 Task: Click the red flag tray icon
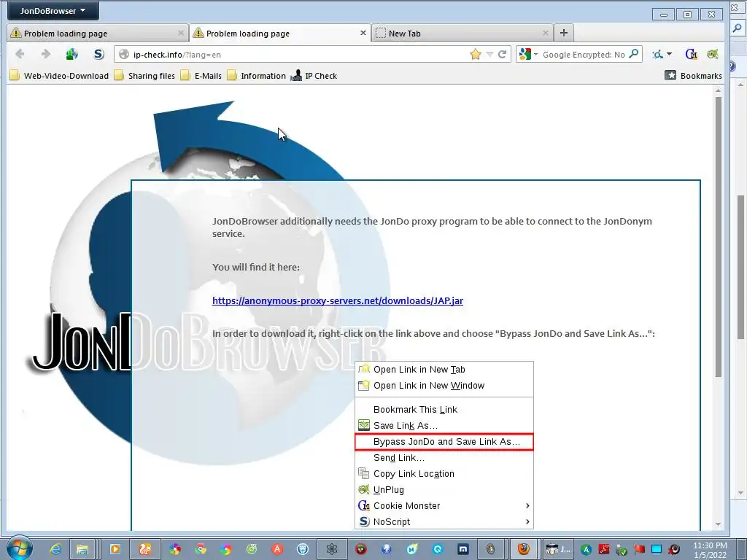click(639, 549)
